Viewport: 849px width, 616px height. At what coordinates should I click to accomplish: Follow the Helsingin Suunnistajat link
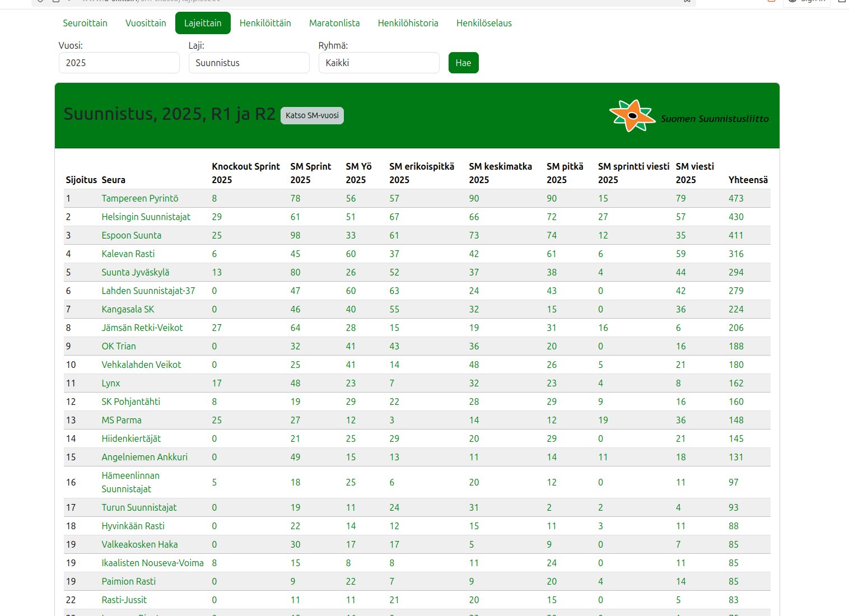pos(146,217)
